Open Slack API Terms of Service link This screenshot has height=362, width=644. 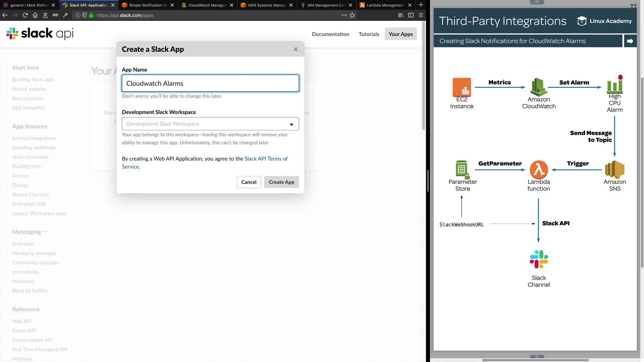pos(266,159)
